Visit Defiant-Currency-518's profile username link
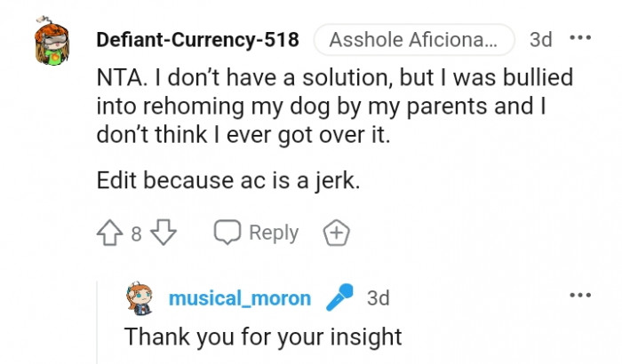 click(x=197, y=40)
